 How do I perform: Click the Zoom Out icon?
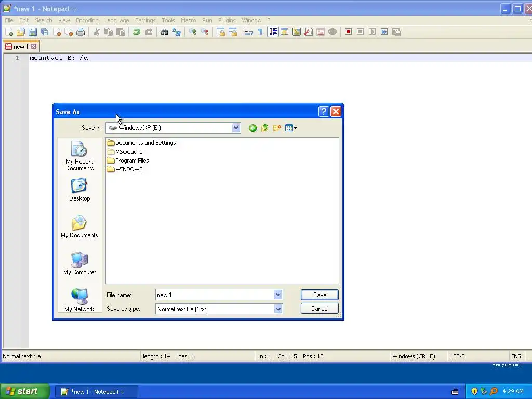click(x=204, y=32)
